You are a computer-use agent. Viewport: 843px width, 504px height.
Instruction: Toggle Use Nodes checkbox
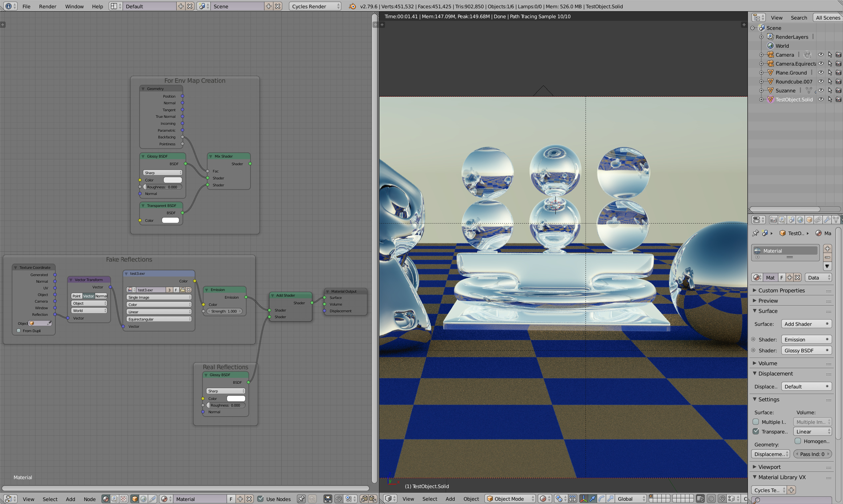(x=260, y=499)
